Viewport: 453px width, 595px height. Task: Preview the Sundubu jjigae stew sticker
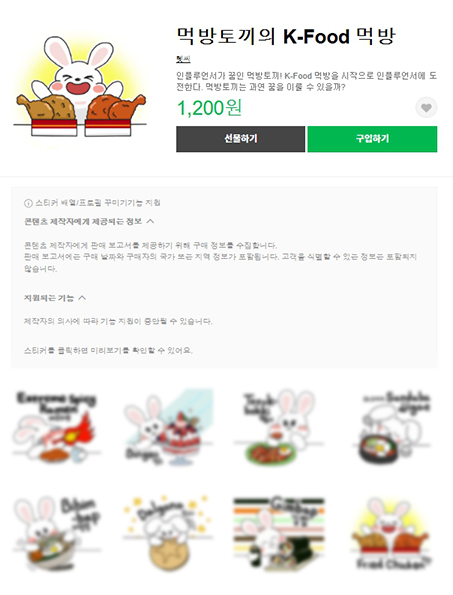[x=393, y=427]
